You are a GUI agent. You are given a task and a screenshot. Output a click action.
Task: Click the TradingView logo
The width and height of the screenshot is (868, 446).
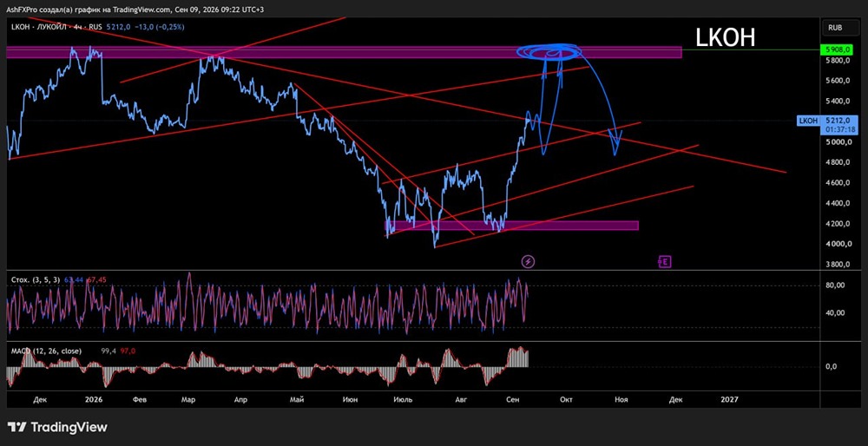[57, 427]
